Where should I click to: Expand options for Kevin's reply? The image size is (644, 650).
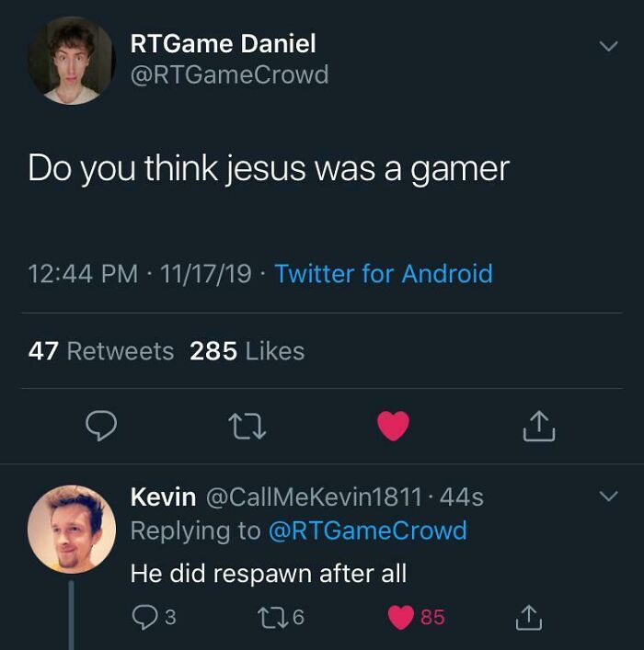607,496
